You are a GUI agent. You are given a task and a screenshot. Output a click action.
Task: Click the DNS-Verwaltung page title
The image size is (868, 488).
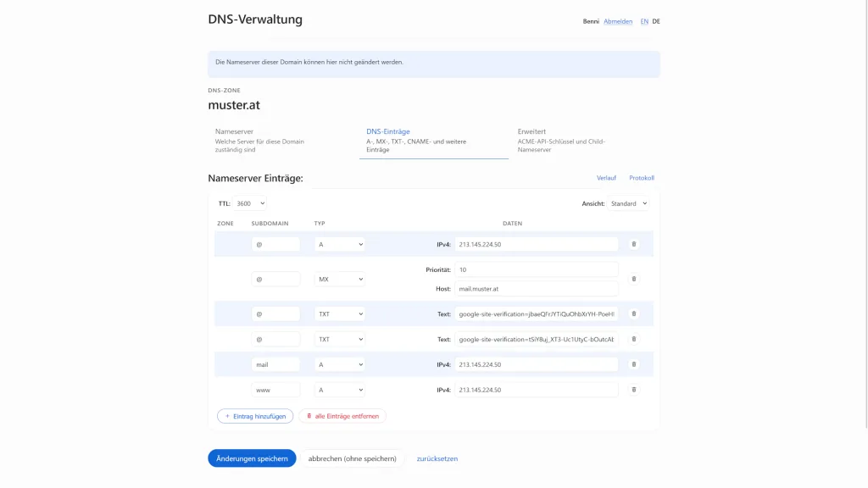[255, 19]
